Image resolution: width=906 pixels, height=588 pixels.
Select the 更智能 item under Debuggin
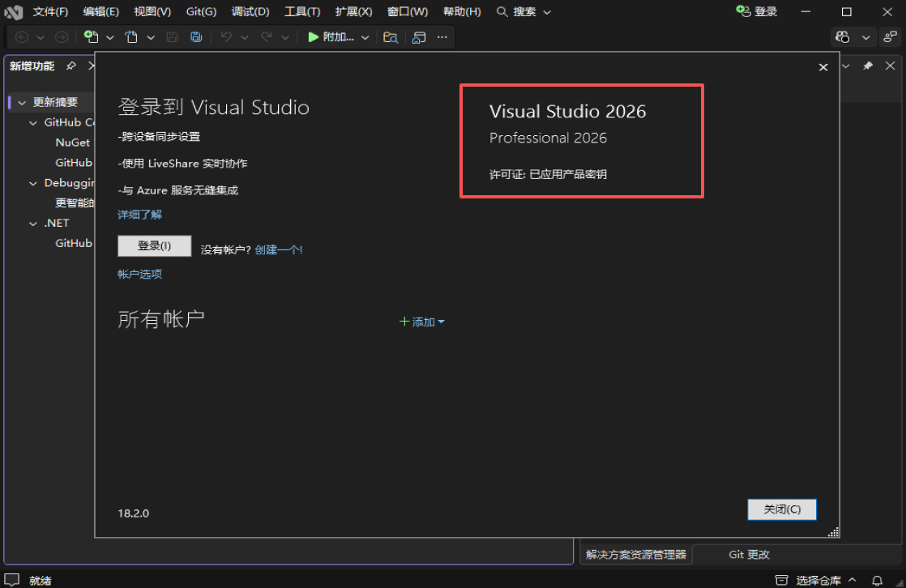click(75, 202)
